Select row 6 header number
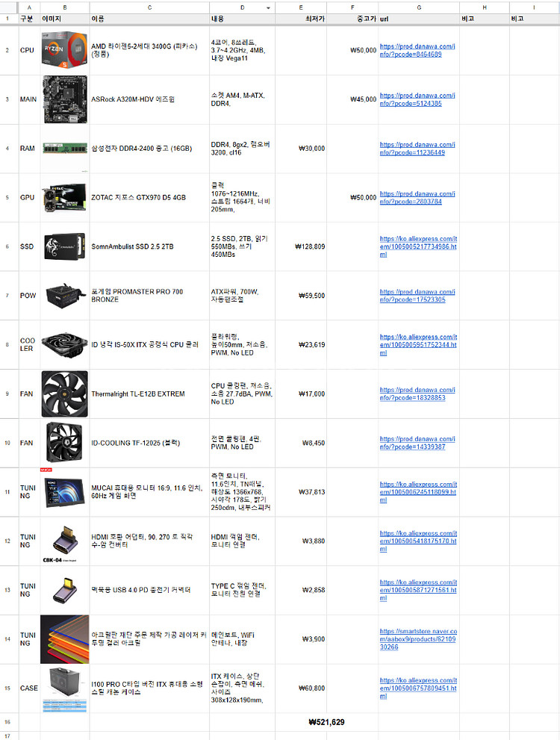 (7, 246)
